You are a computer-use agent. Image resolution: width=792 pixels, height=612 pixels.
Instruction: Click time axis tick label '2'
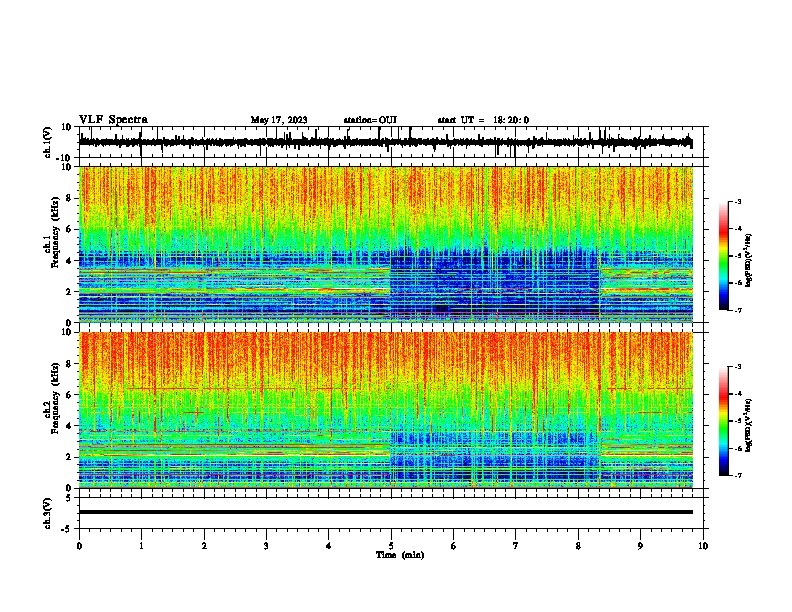(x=204, y=546)
